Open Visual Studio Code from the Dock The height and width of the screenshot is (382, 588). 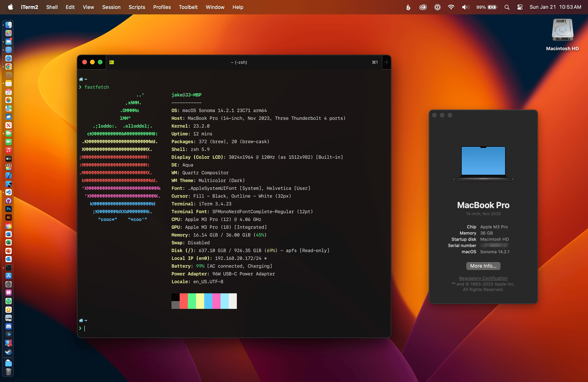8,193
